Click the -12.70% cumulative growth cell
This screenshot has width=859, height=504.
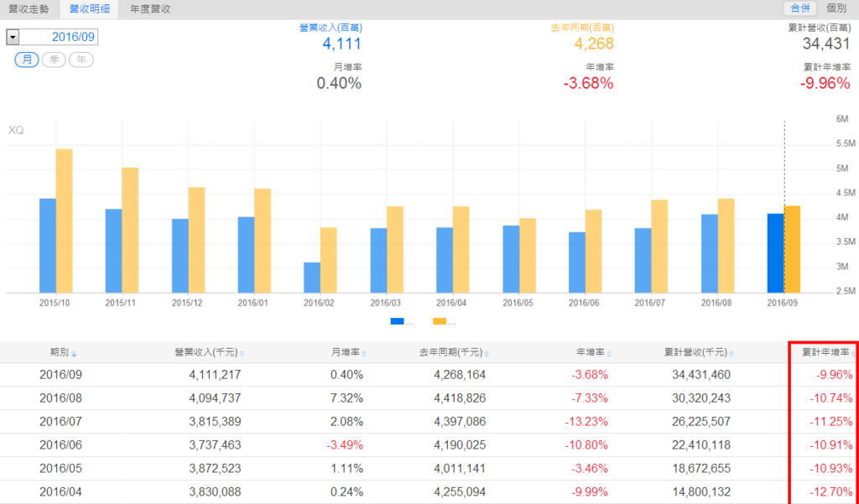tap(831, 492)
